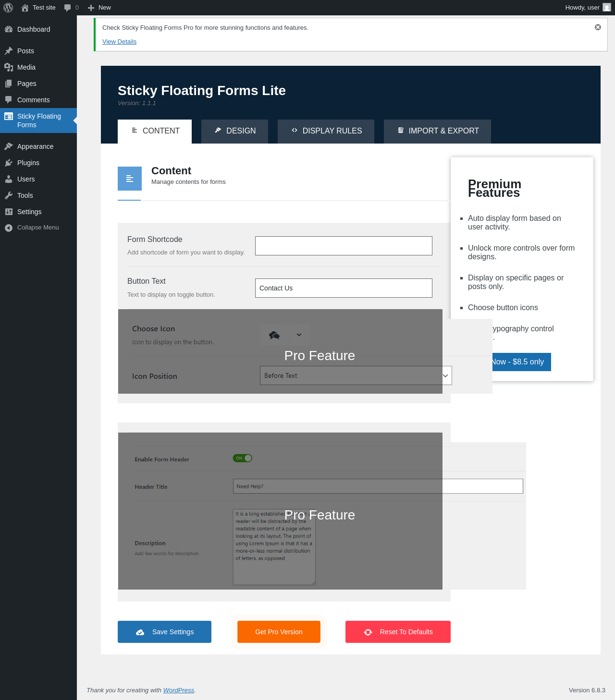Click the Collapse Menu arrow icon

(x=9, y=228)
